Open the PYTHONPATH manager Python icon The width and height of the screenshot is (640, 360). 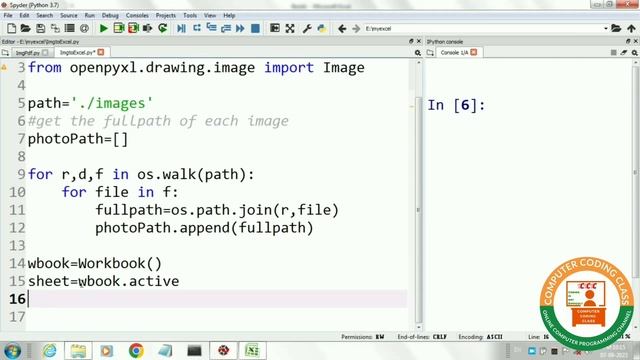(x=322, y=28)
